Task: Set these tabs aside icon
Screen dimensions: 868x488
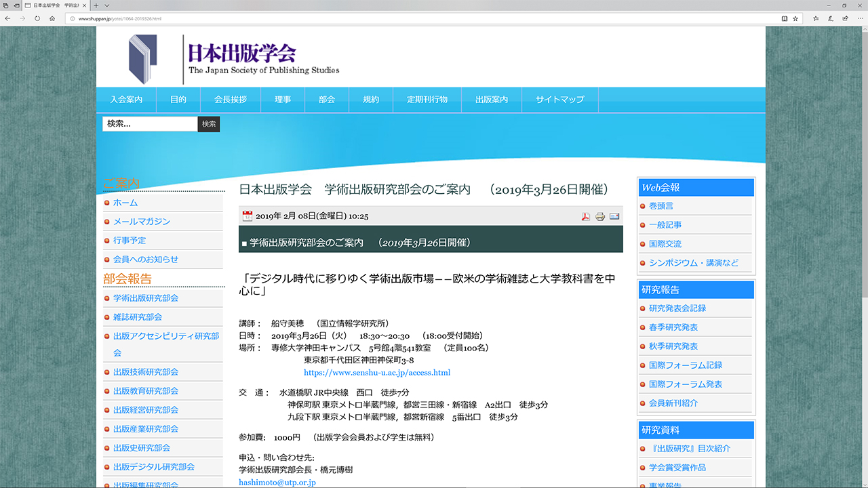Action: (x=18, y=5)
